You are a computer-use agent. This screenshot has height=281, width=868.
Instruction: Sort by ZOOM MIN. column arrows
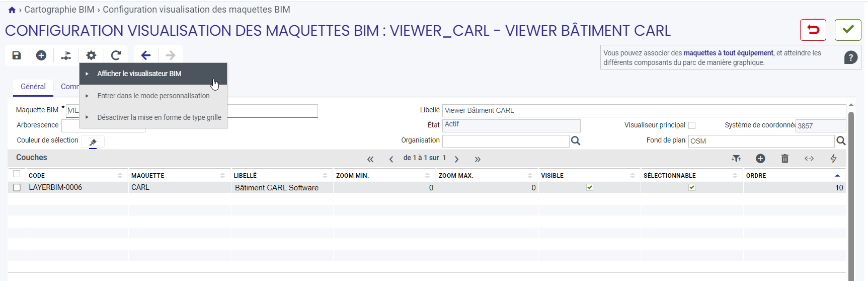click(427, 175)
